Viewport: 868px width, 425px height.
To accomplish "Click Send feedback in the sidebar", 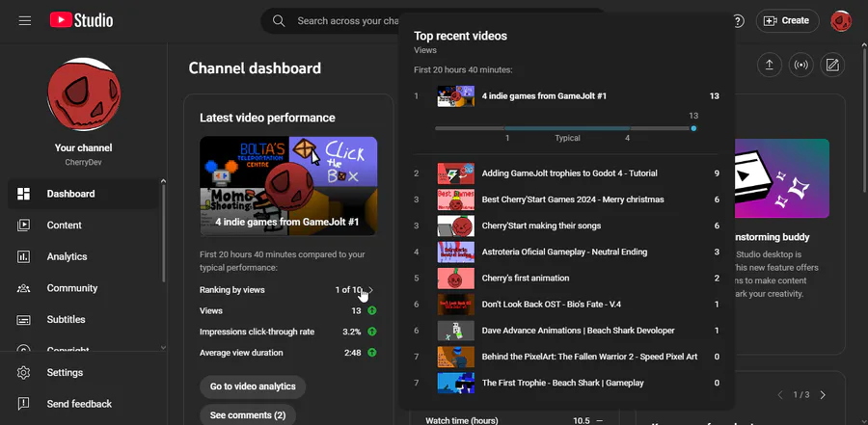I will [x=83, y=404].
